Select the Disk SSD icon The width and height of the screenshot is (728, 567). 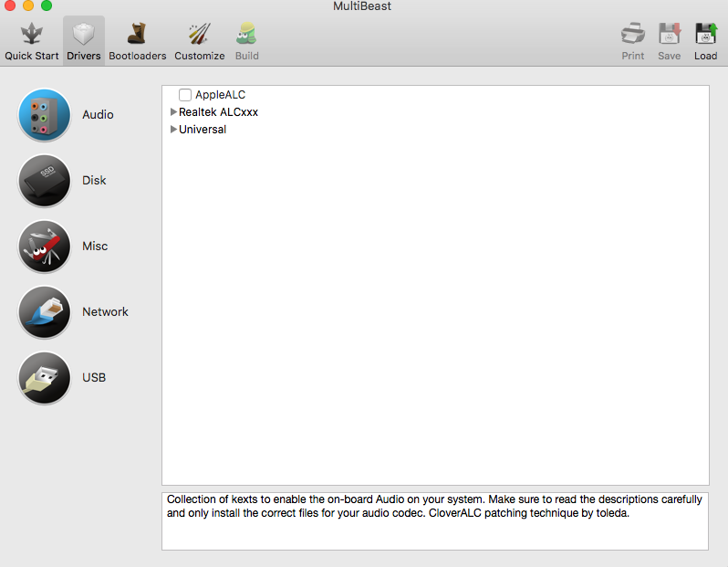click(44, 180)
